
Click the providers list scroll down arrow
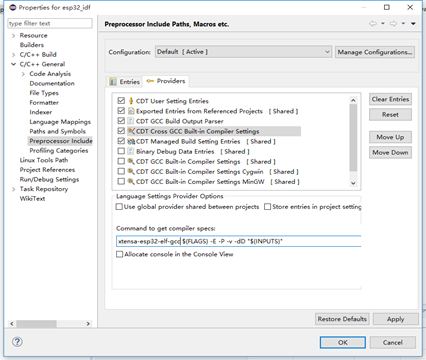pos(353,183)
